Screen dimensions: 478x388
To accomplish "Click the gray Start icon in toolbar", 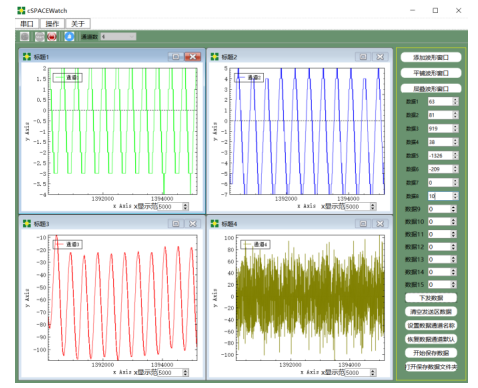I will pos(39,36).
